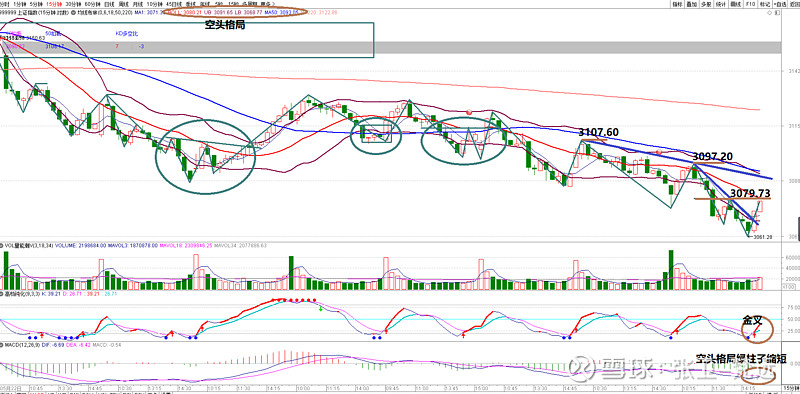
Task: Add to watchlist with +自选
Action: (x=780, y=4)
